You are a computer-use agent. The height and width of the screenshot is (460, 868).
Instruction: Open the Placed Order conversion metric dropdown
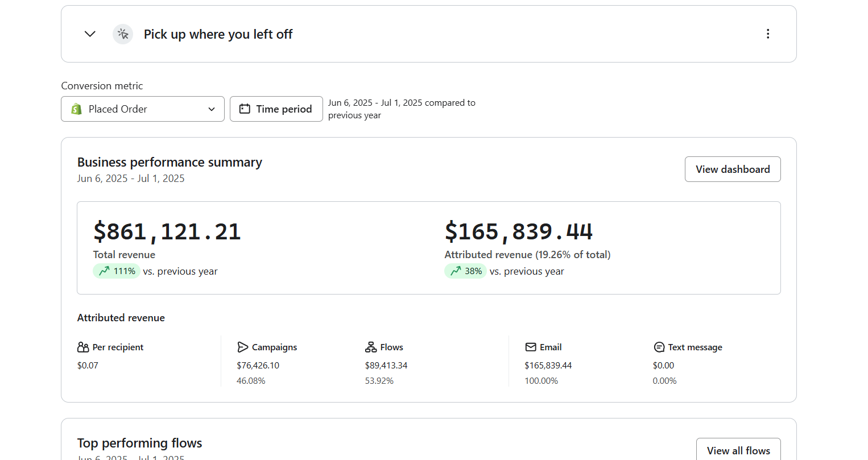[x=142, y=109]
